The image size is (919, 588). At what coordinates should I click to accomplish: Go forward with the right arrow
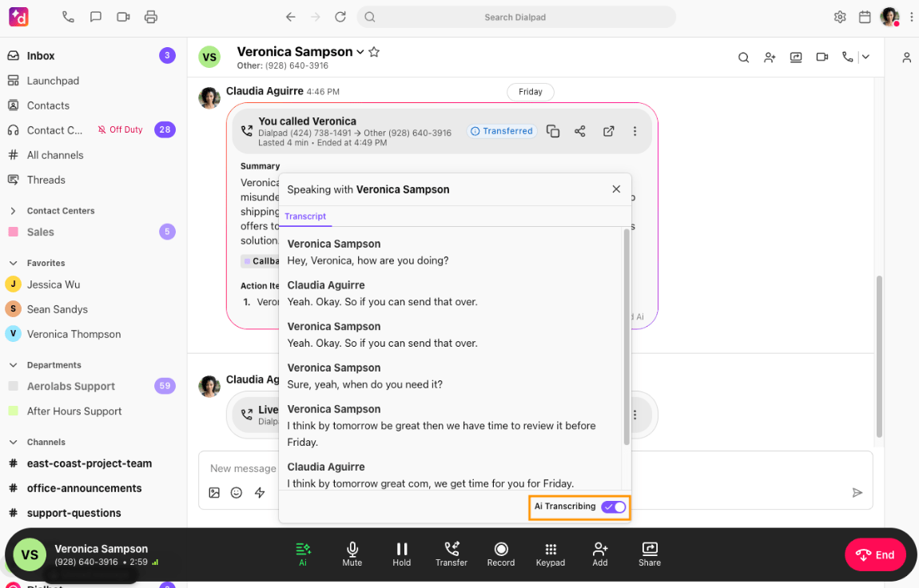(x=316, y=17)
